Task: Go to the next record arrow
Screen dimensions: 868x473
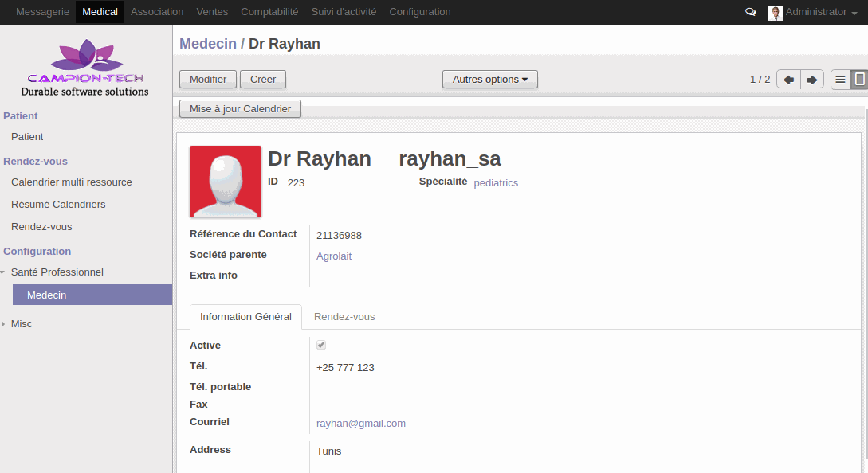Action: [x=812, y=80]
